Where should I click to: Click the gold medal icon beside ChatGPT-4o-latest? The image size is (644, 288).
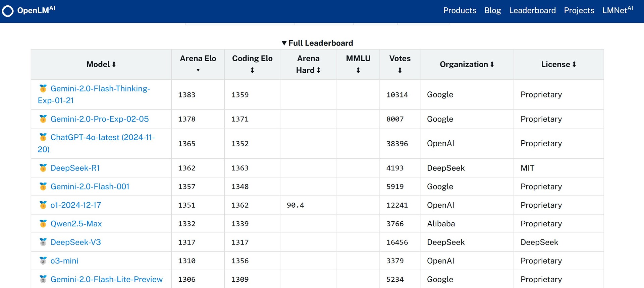coord(43,137)
